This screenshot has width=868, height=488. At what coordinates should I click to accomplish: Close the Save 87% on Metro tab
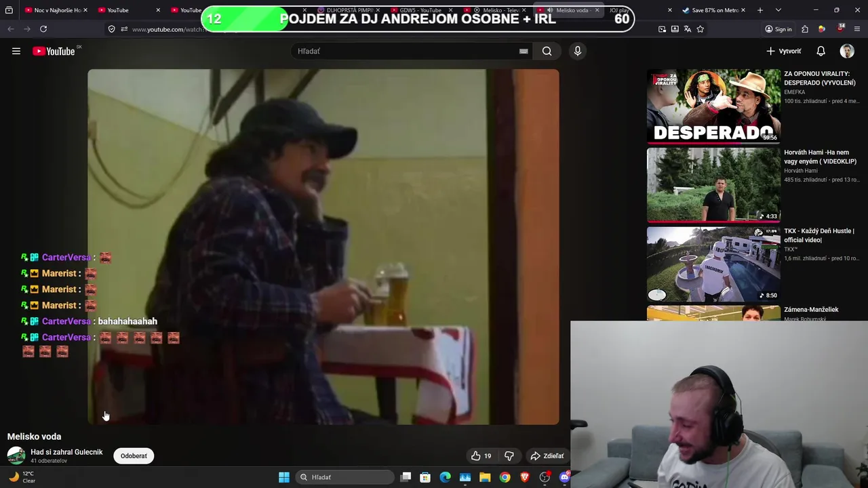click(x=743, y=10)
